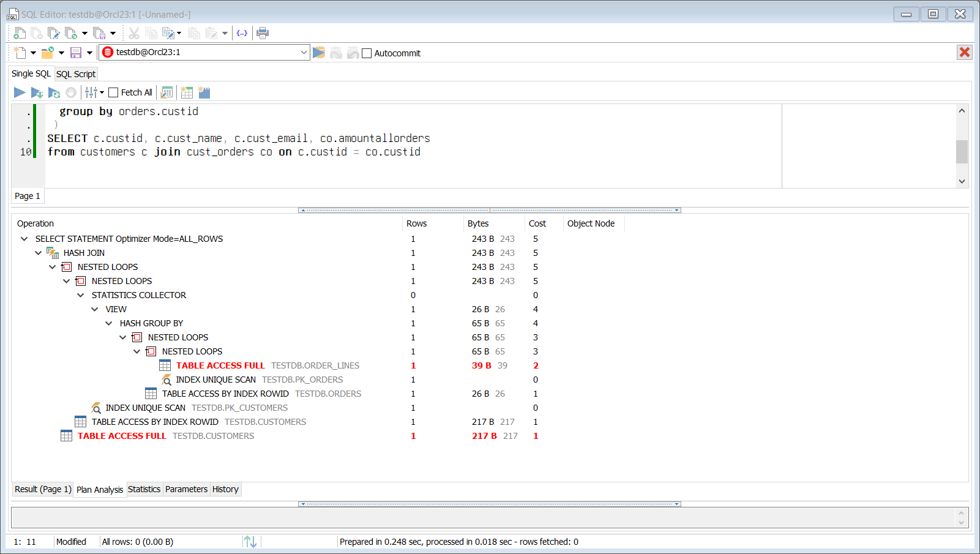Collapse the STATISTICS COLLECTOR node

click(80, 295)
